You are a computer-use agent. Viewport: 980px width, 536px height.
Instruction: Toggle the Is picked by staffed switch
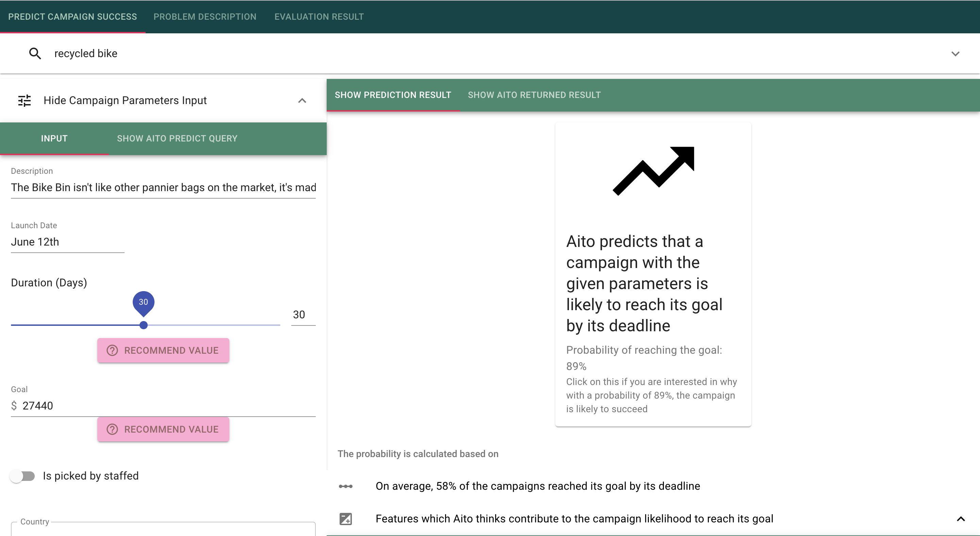(x=22, y=476)
